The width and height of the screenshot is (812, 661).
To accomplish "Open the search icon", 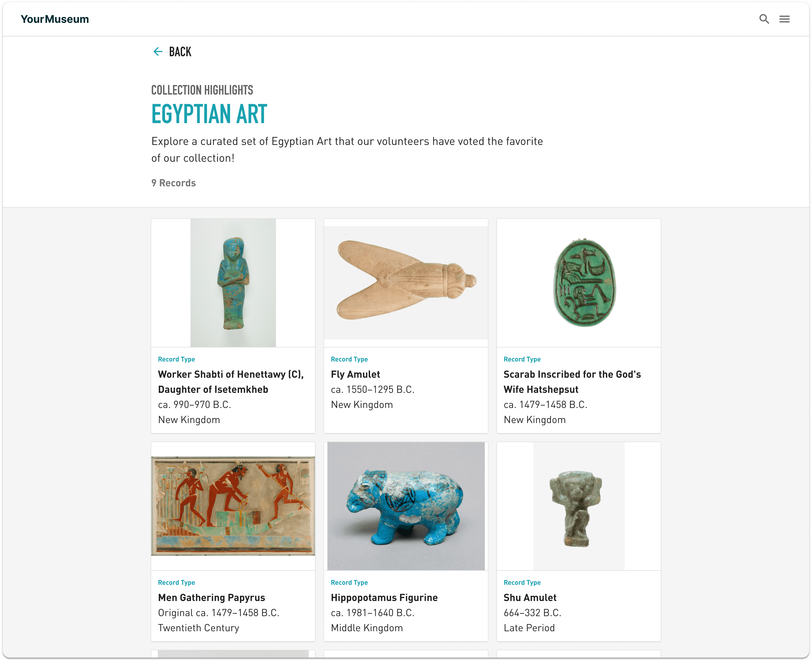I will tap(764, 19).
